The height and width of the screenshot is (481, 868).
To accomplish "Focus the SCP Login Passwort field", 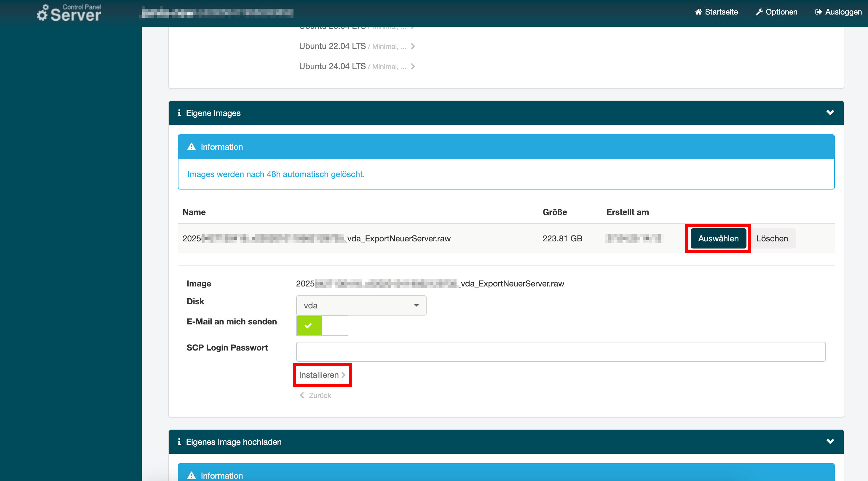I will pyautogui.click(x=561, y=352).
